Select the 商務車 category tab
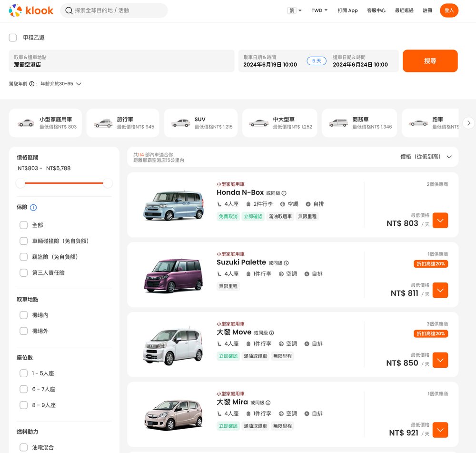The width and height of the screenshot is (476, 453). click(x=359, y=123)
